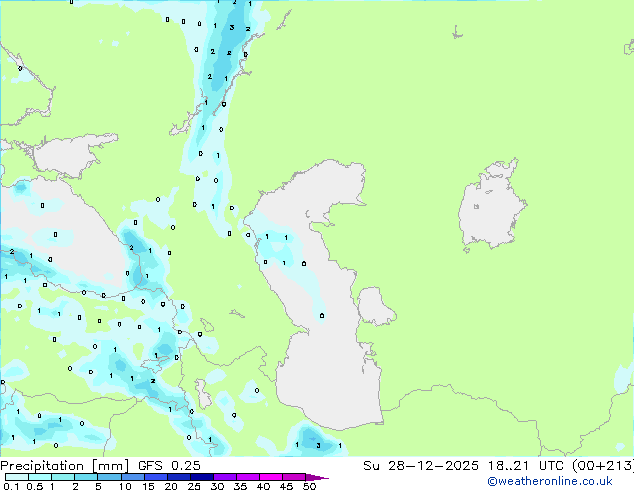Click the '0.1' legend scale label
The height and width of the screenshot is (490, 634).
point(11,486)
